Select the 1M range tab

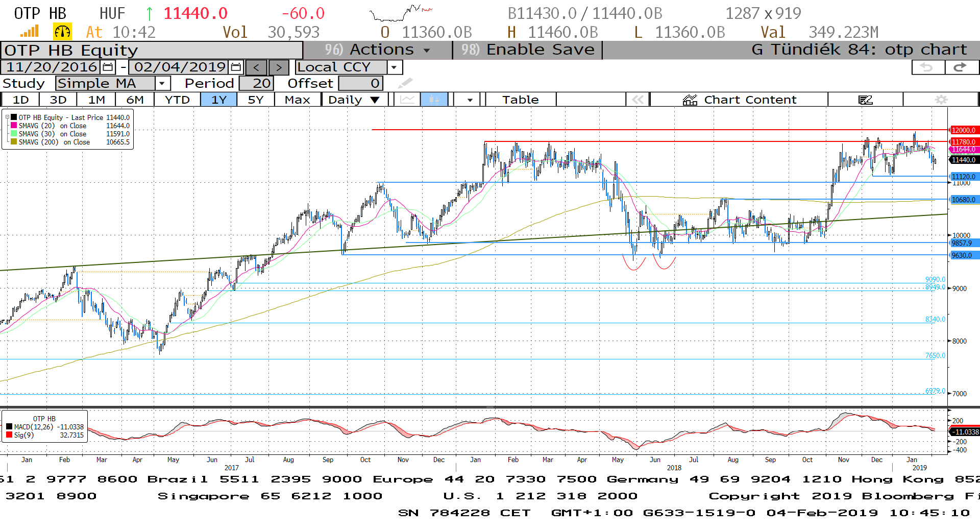[96, 100]
